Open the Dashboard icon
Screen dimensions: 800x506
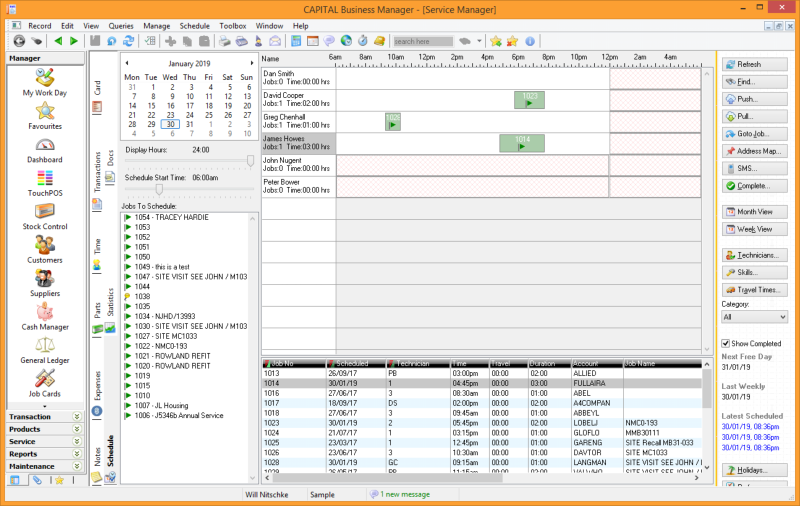click(x=45, y=150)
